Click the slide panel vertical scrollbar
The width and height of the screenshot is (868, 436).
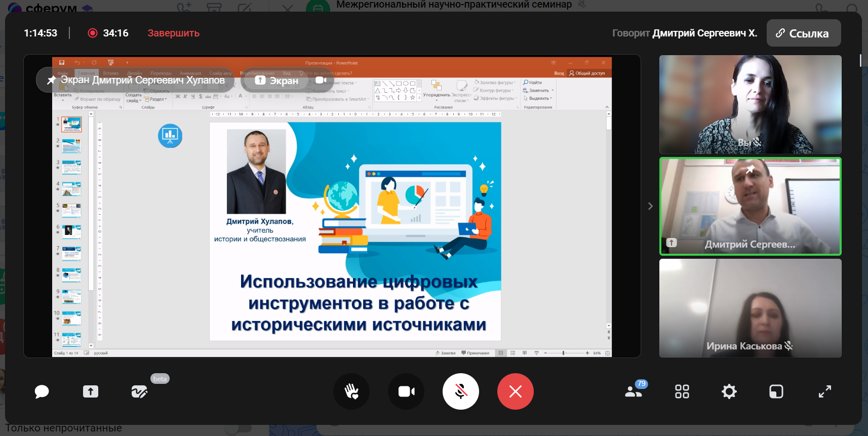click(x=91, y=230)
